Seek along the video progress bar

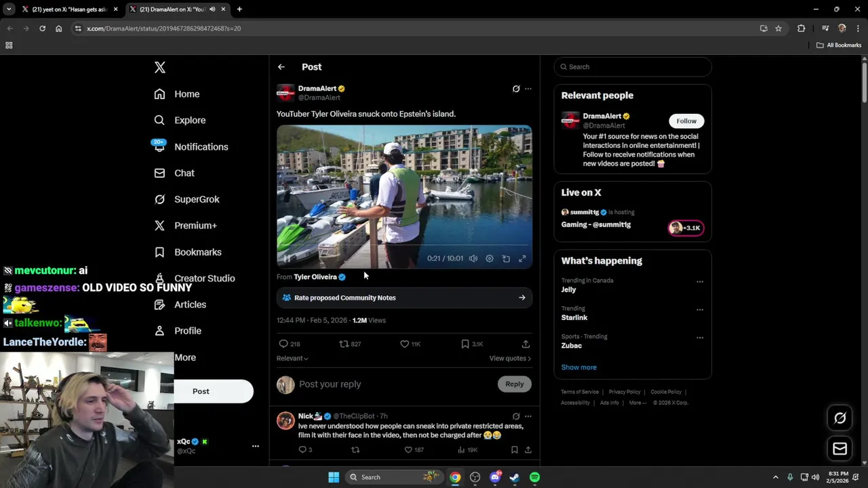tap(404, 245)
